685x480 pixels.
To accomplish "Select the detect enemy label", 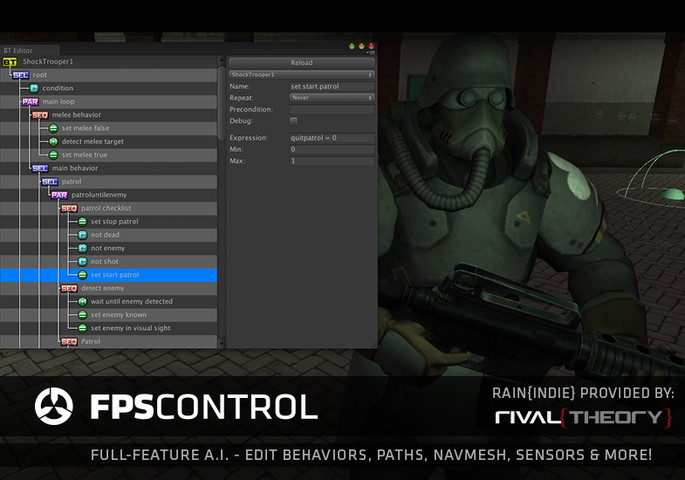I will click(x=103, y=288).
